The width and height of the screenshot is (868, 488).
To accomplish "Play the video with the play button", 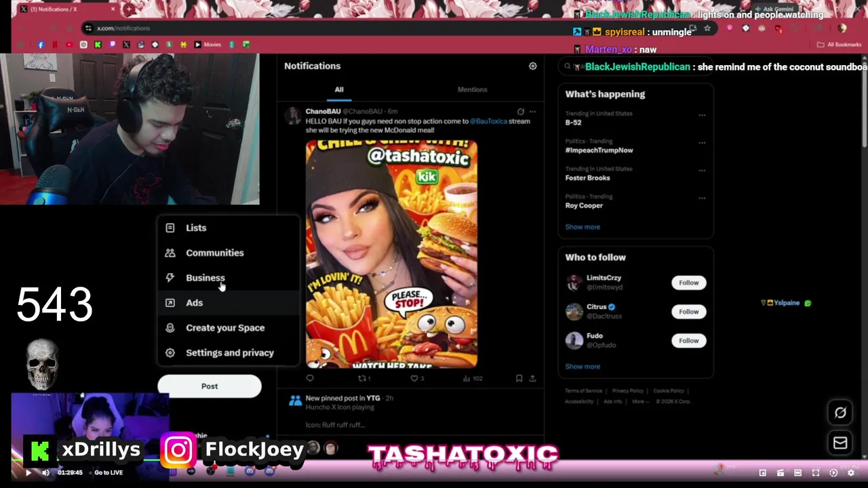I will 28,472.
